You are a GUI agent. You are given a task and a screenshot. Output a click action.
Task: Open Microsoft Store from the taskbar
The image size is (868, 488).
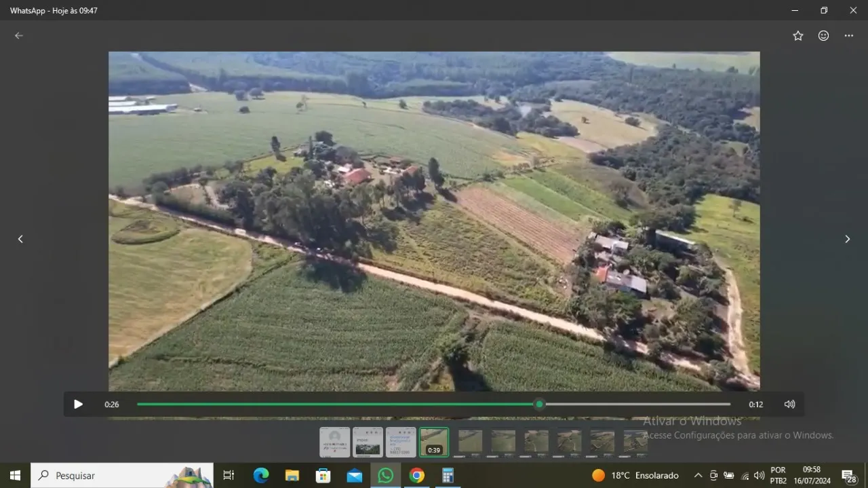point(323,476)
